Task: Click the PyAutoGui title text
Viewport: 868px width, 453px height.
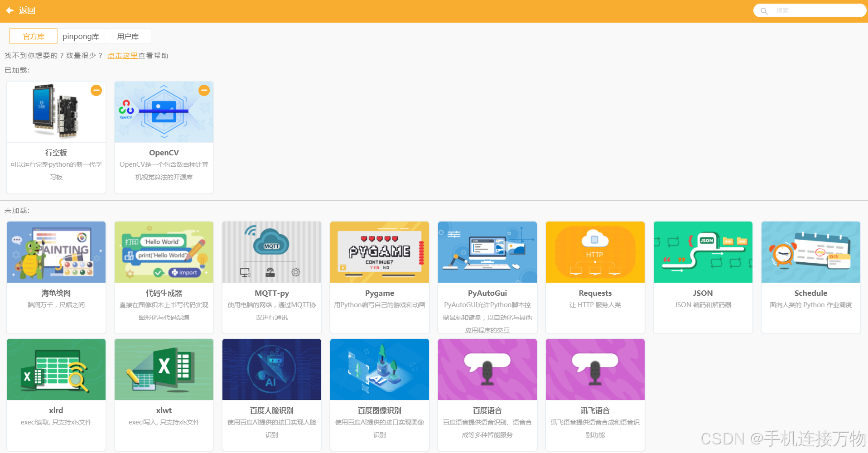Action: click(487, 293)
